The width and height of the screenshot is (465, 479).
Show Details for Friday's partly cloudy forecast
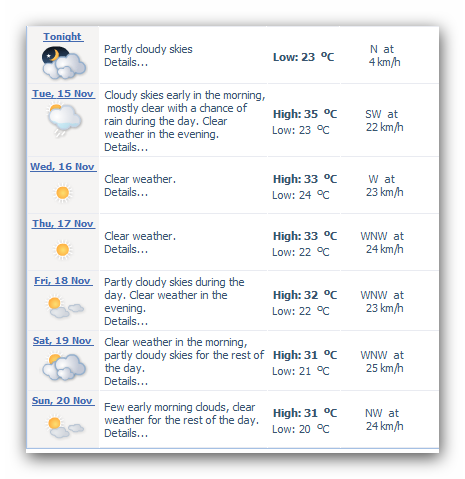[126, 321]
